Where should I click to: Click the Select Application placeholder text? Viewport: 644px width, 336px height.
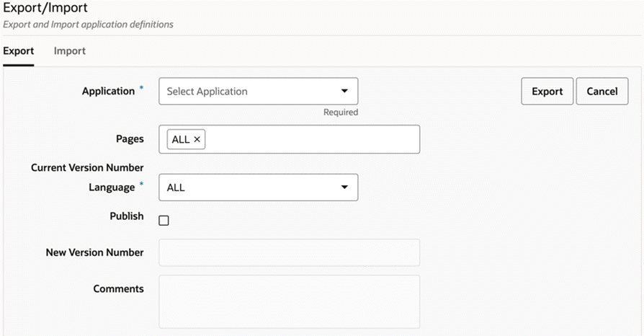click(207, 92)
